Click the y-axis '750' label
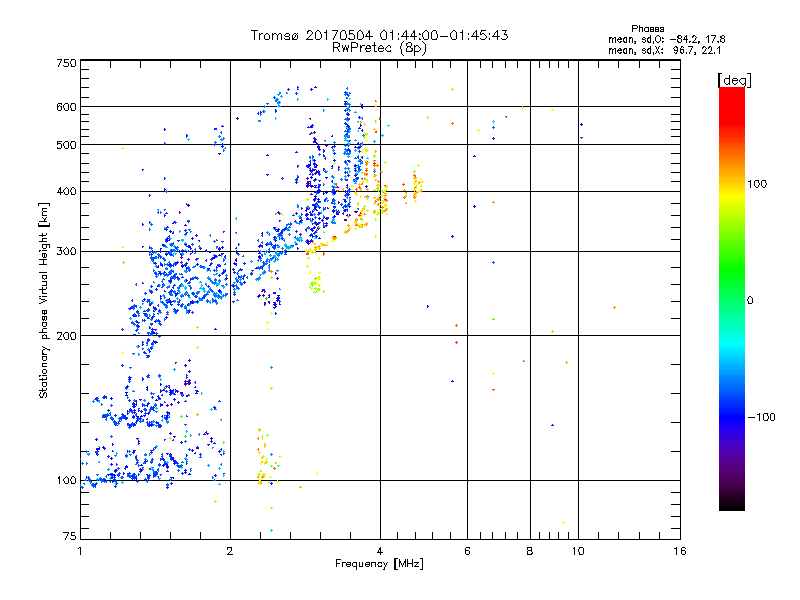 tap(67, 63)
